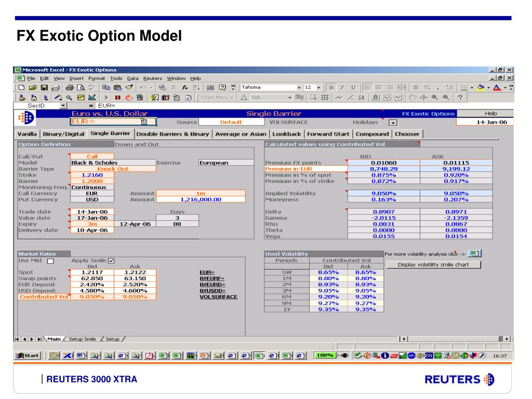532x399 pixels.
Task: Open the SecID name box dropdown
Action: click(63, 106)
